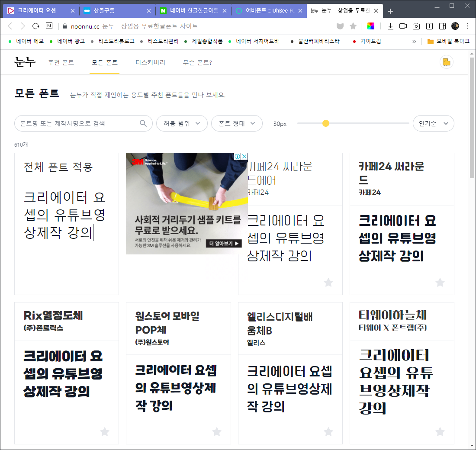Open the downloads icon

pos(390,26)
